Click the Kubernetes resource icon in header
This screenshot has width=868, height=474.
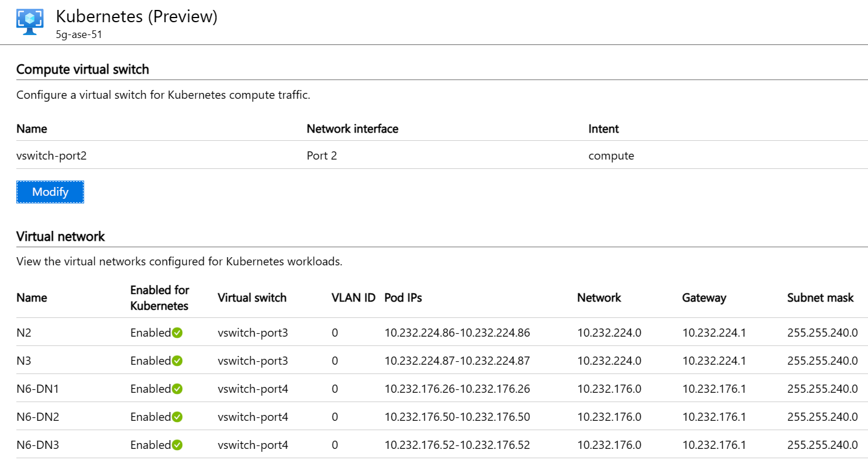(x=30, y=21)
